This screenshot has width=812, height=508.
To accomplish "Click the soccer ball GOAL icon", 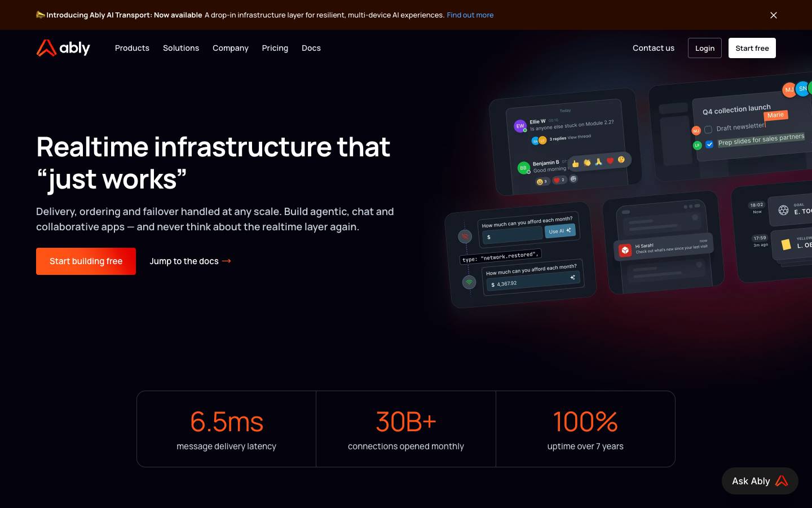I will tap(783, 210).
